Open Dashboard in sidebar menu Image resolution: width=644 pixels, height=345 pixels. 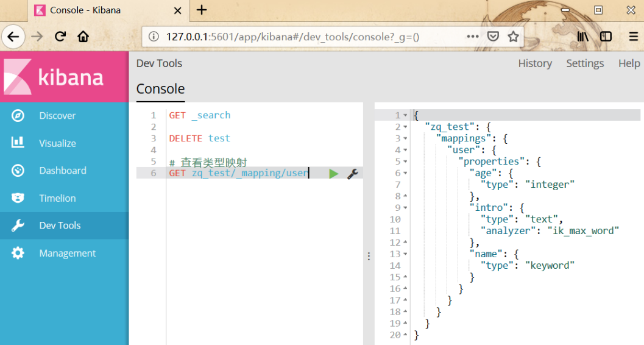point(62,171)
